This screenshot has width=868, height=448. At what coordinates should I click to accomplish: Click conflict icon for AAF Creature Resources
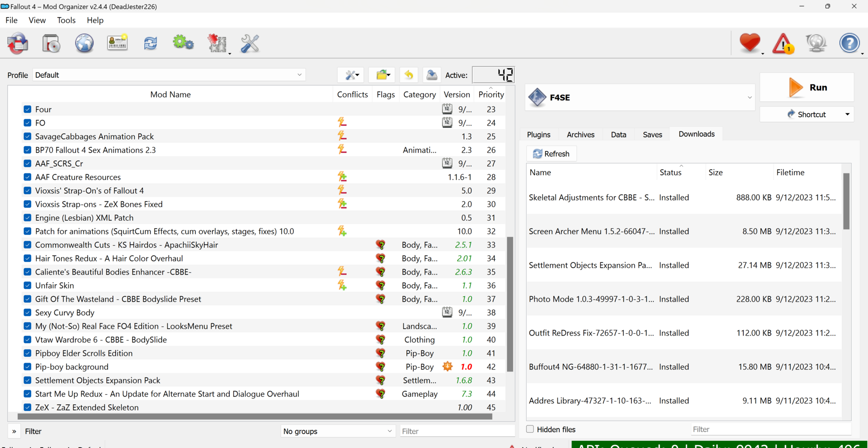point(342,177)
